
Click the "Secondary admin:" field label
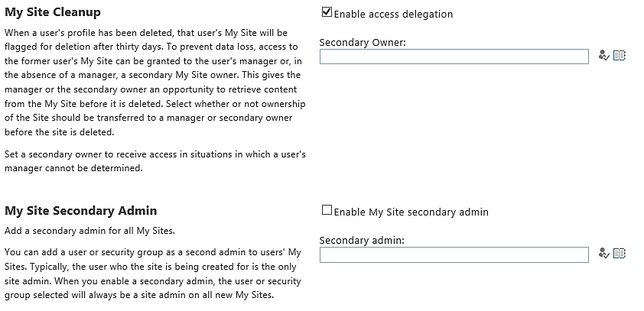[361, 240]
